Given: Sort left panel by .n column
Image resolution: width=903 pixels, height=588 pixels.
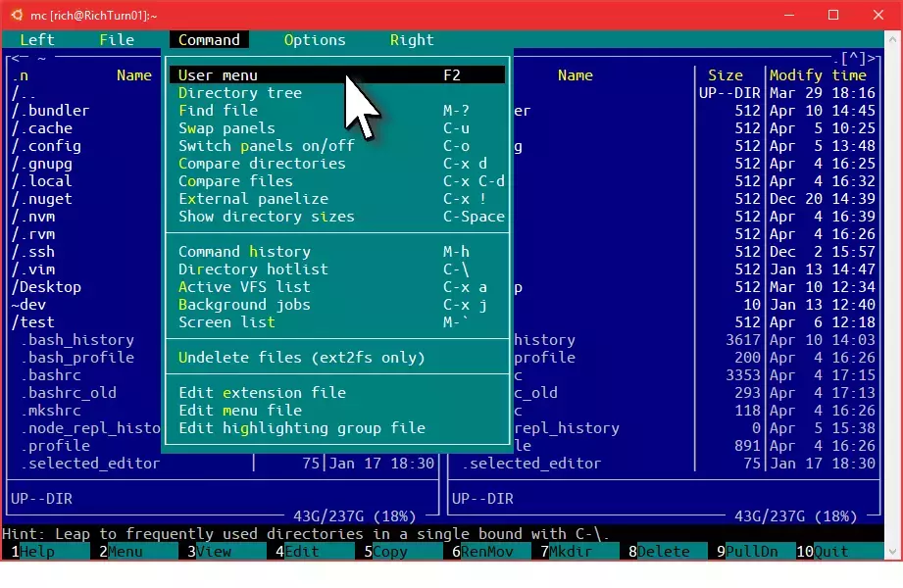Looking at the screenshot, I should click(21, 75).
